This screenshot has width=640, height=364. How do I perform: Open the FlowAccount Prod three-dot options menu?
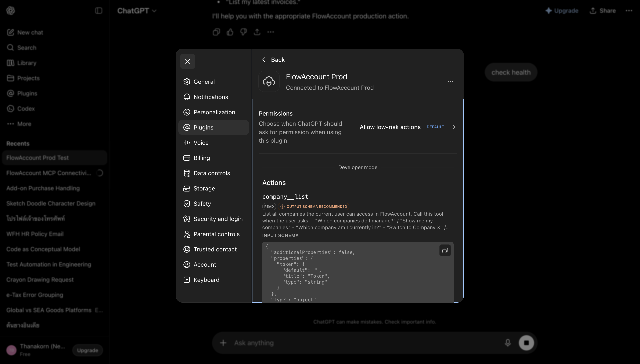(450, 81)
